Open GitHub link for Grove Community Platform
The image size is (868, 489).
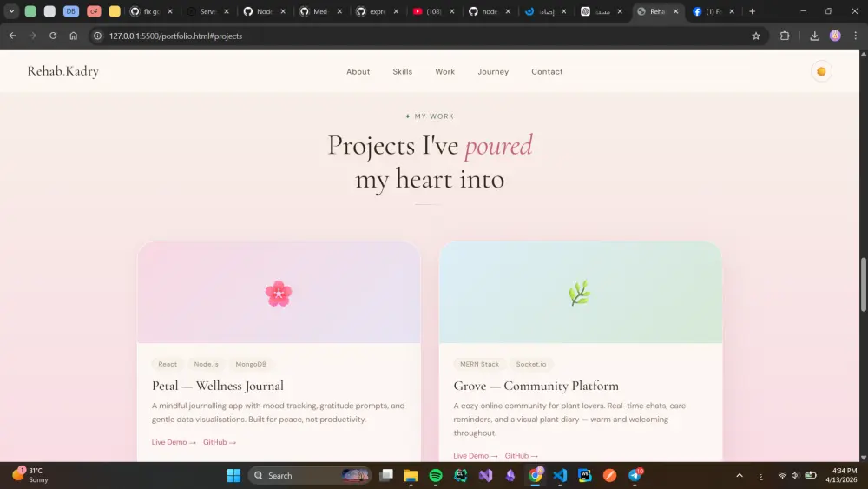pyautogui.click(x=521, y=456)
